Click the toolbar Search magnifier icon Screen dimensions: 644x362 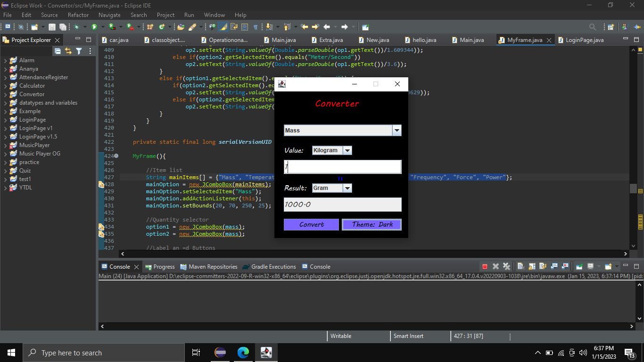[x=593, y=27]
